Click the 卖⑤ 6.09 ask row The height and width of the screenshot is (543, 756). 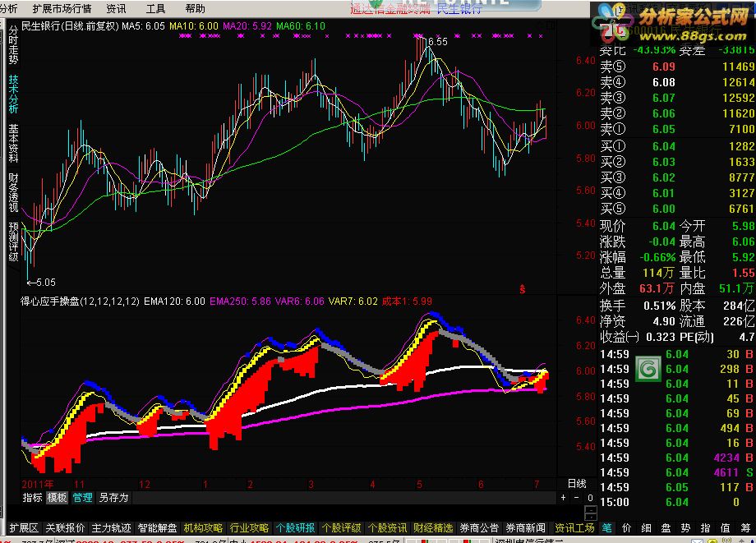click(677, 67)
